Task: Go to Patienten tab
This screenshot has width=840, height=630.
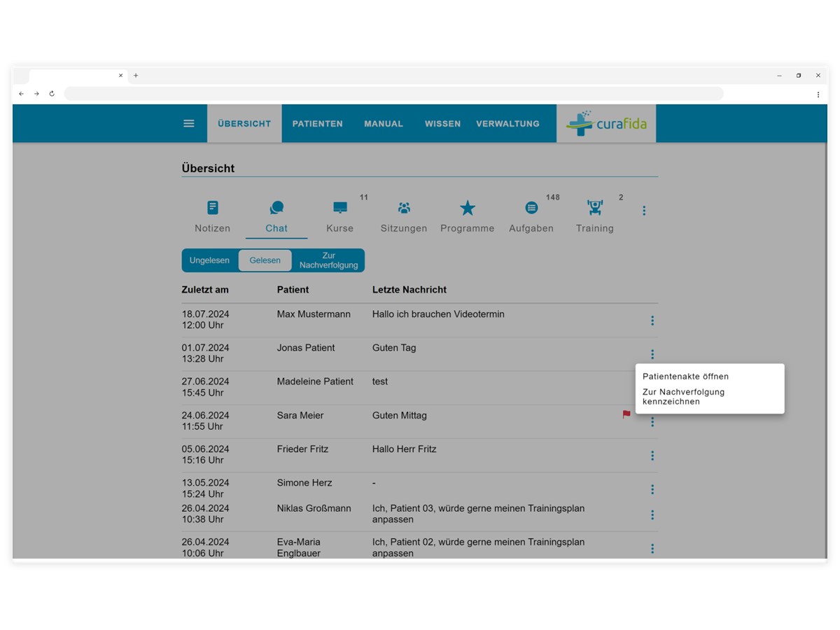Action: pos(318,123)
